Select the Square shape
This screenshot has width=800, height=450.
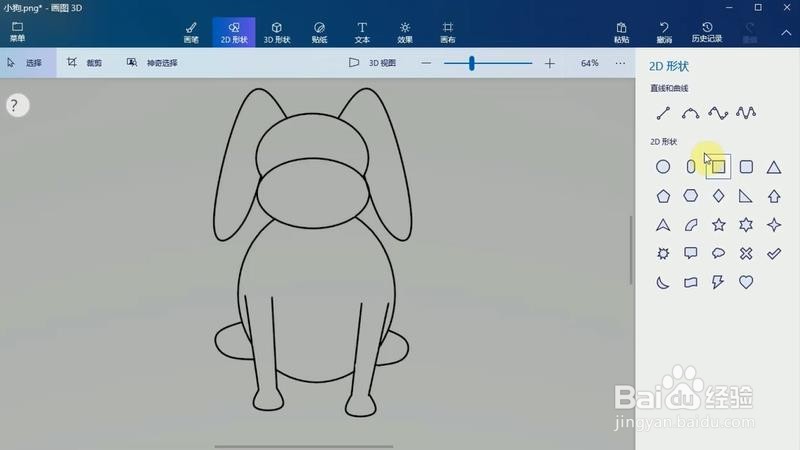(x=718, y=167)
